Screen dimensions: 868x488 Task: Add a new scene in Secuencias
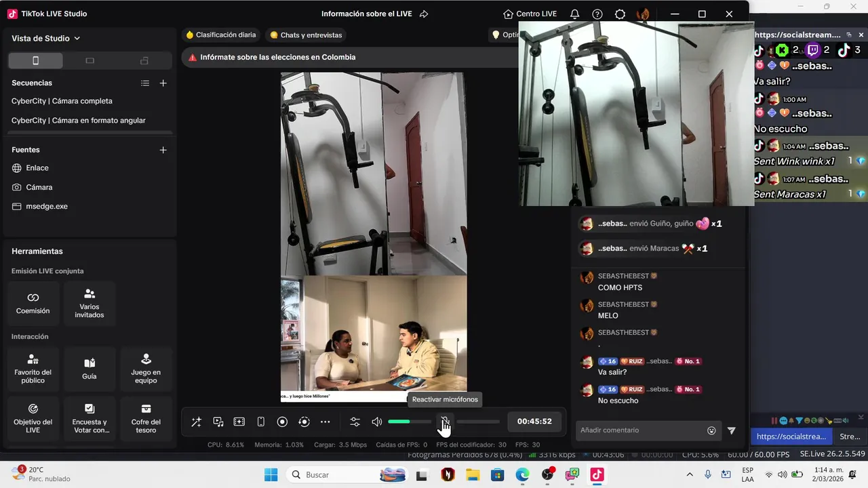pos(163,83)
